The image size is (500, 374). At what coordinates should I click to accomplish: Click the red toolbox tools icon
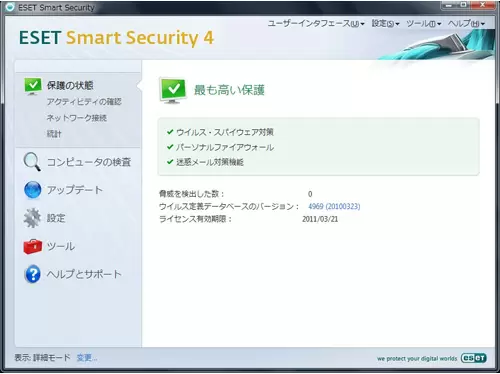click(33, 246)
